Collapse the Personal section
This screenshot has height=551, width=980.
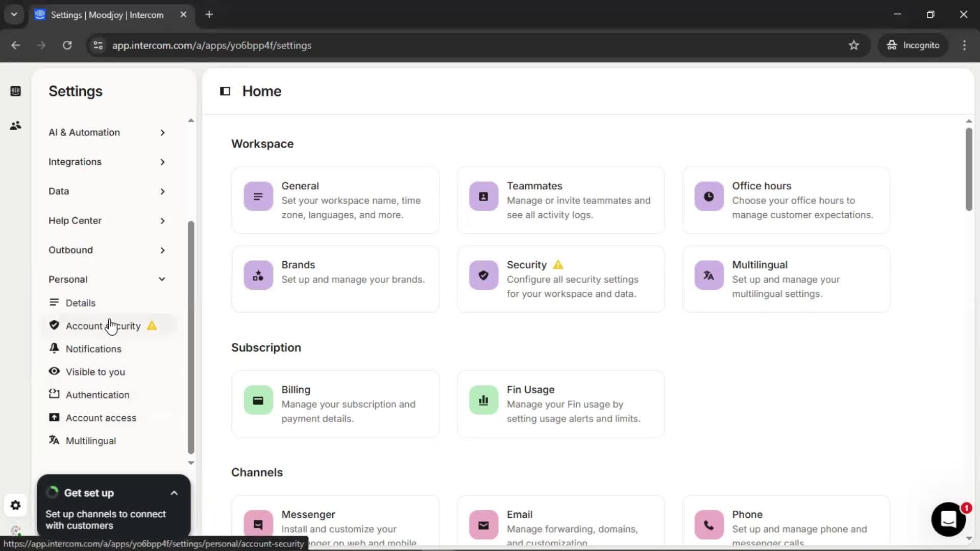pos(107,280)
